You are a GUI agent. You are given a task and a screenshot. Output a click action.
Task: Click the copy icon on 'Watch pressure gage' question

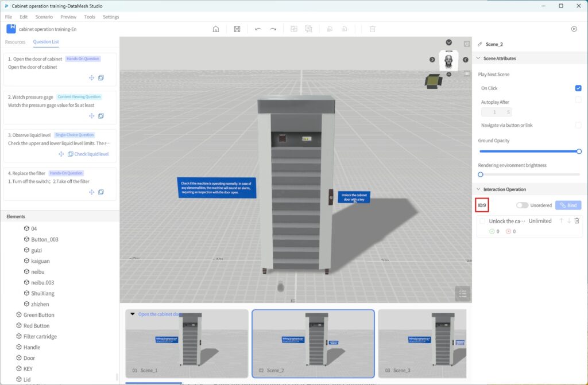click(101, 116)
